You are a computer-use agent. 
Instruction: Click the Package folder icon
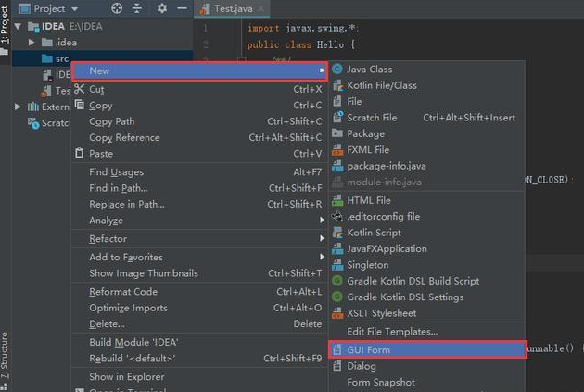(337, 133)
